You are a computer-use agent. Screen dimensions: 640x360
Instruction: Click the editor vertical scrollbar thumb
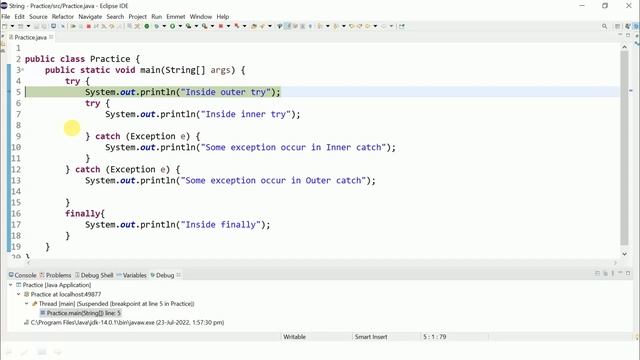point(624,148)
